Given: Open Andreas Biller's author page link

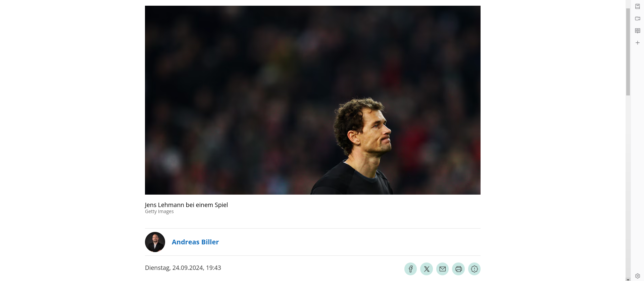Looking at the screenshot, I should pyautogui.click(x=195, y=242).
